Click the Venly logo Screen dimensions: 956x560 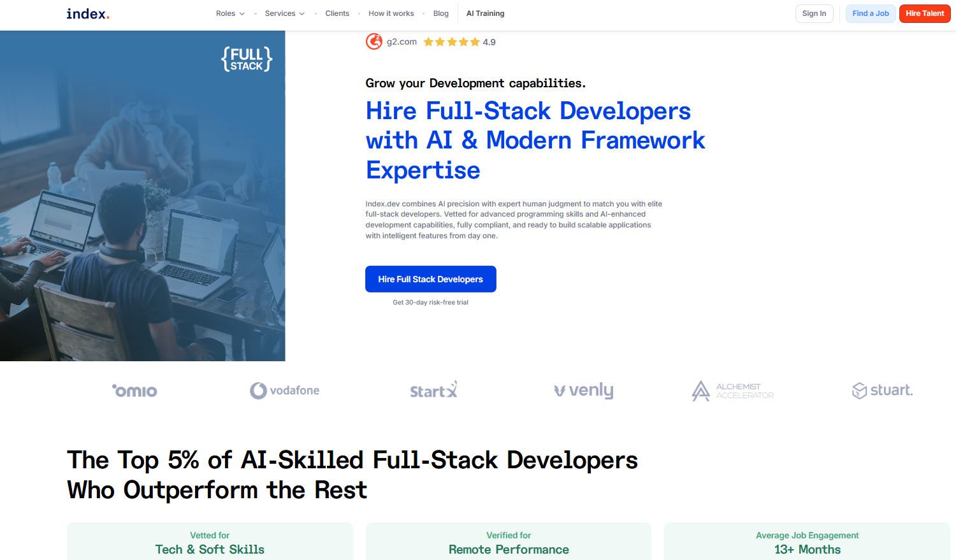(x=583, y=391)
